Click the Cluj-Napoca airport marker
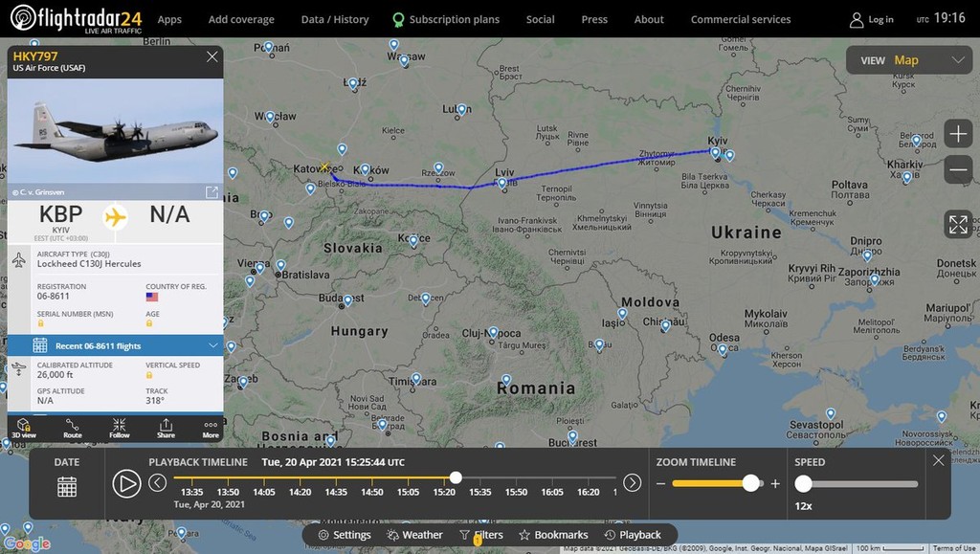 pyautogui.click(x=493, y=332)
